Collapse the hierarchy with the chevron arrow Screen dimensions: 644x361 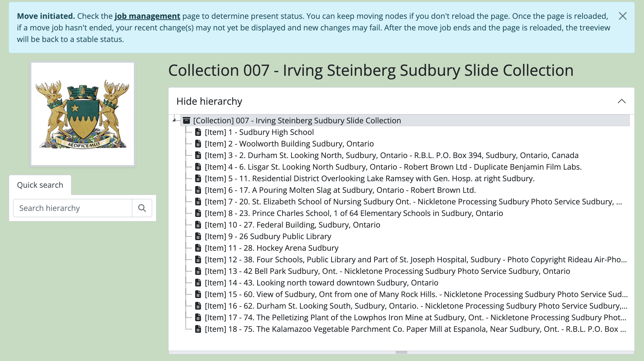(x=622, y=101)
